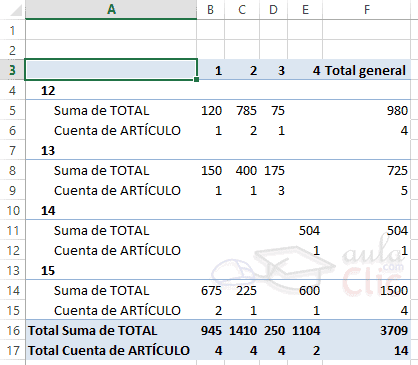Click 'Suma de TOTAL' in row 11
The height and width of the screenshot is (365, 418).
pyautogui.click(x=101, y=231)
